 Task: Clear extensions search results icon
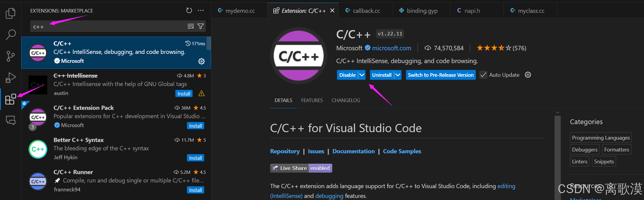point(191,26)
